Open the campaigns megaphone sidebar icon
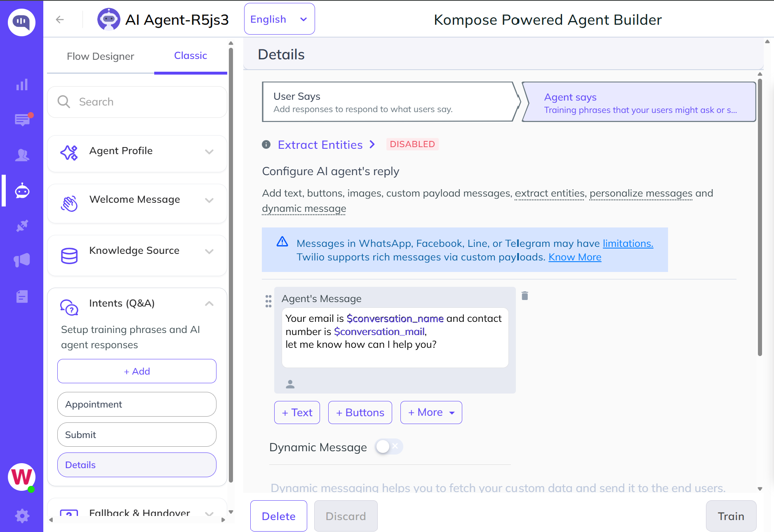774x532 pixels. [x=22, y=260]
